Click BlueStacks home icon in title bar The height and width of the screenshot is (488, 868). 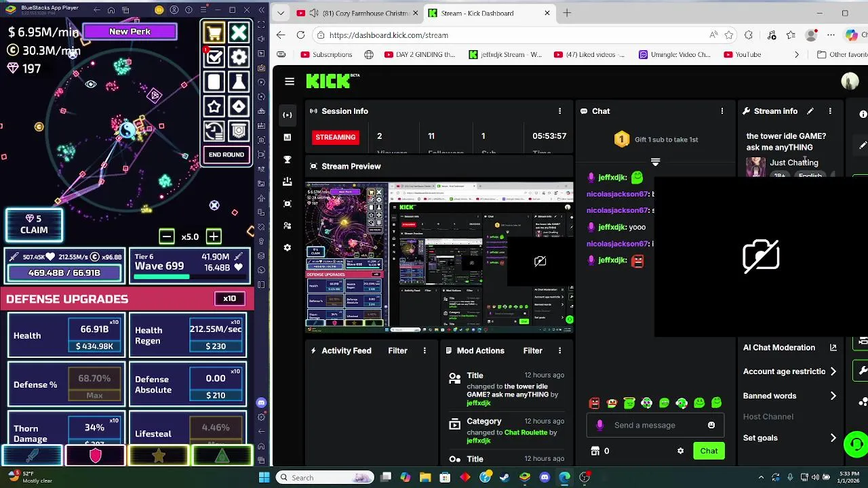click(x=111, y=10)
